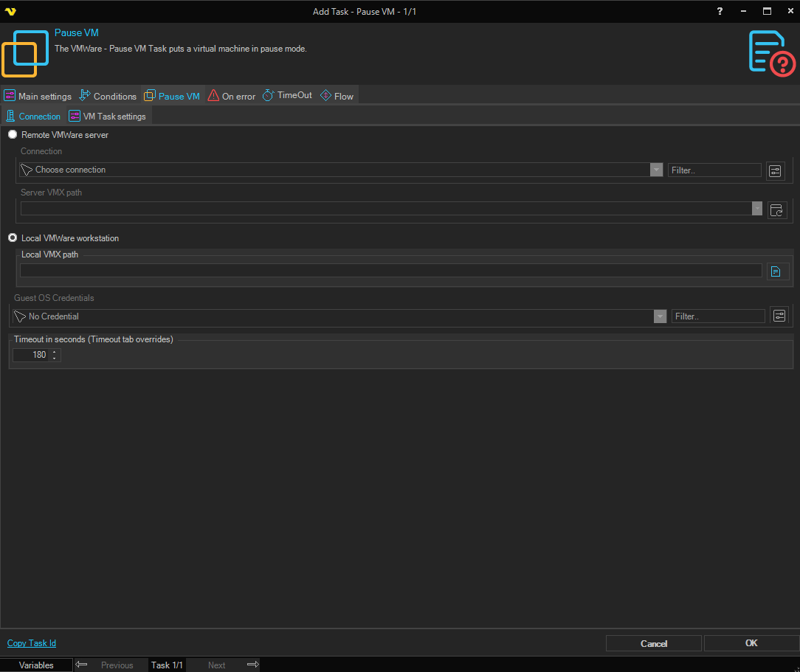This screenshot has height=672, width=800.
Task: Click the question mark help icon in title bar
Action: pyautogui.click(x=720, y=11)
